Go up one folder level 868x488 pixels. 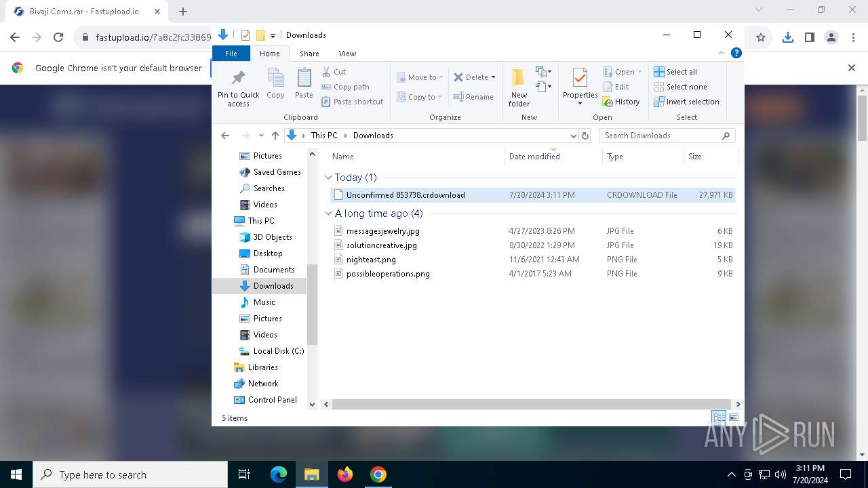[x=275, y=136]
